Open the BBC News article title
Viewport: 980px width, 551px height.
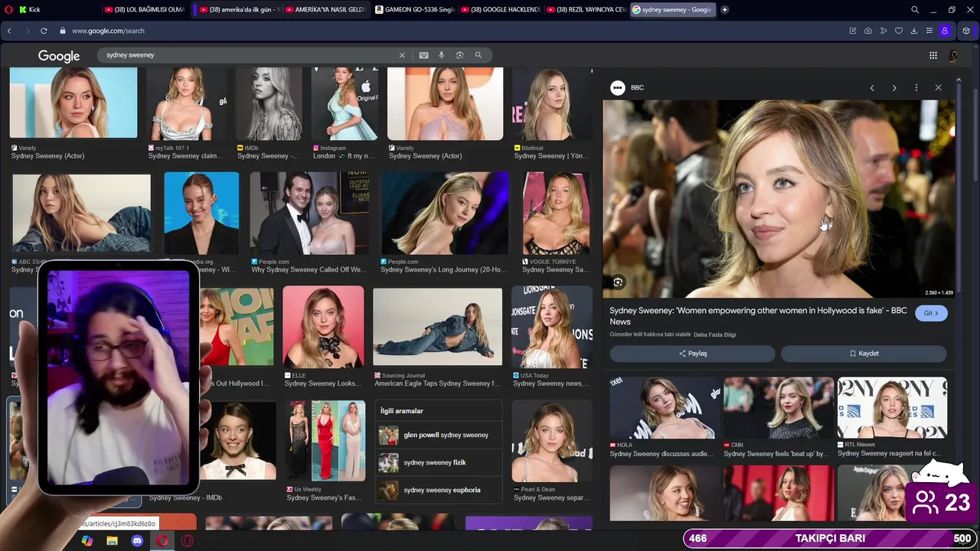point(758,315)
